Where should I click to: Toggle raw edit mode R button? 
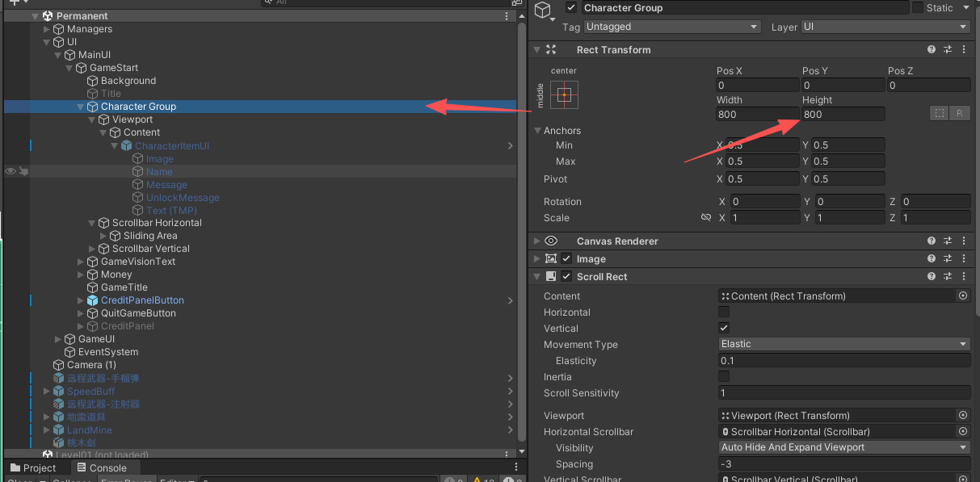coord(960,114)
